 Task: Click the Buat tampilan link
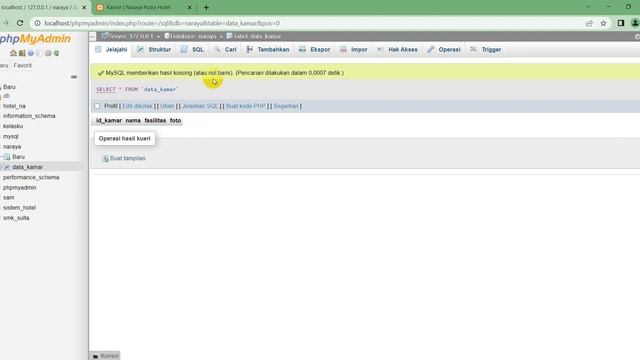click(x=128, y=158)
